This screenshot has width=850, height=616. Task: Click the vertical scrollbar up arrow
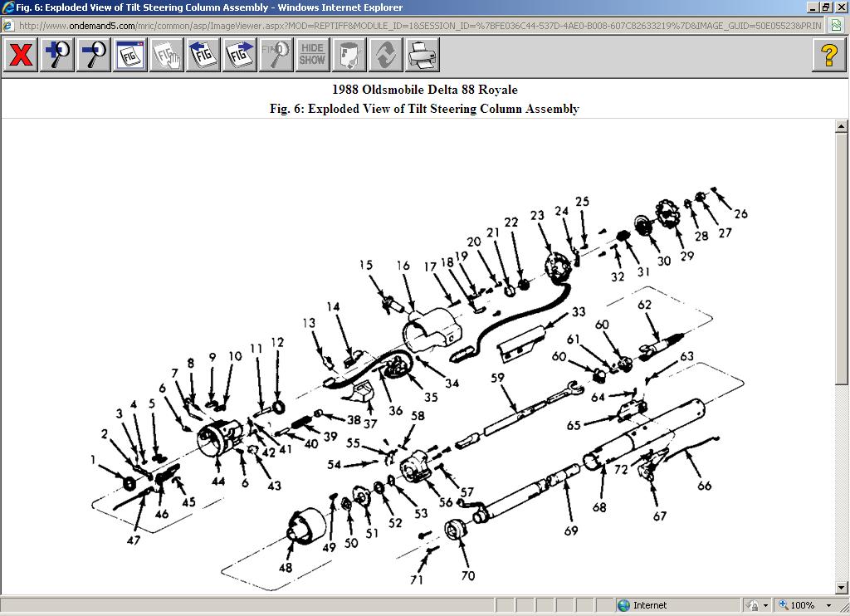841,126
